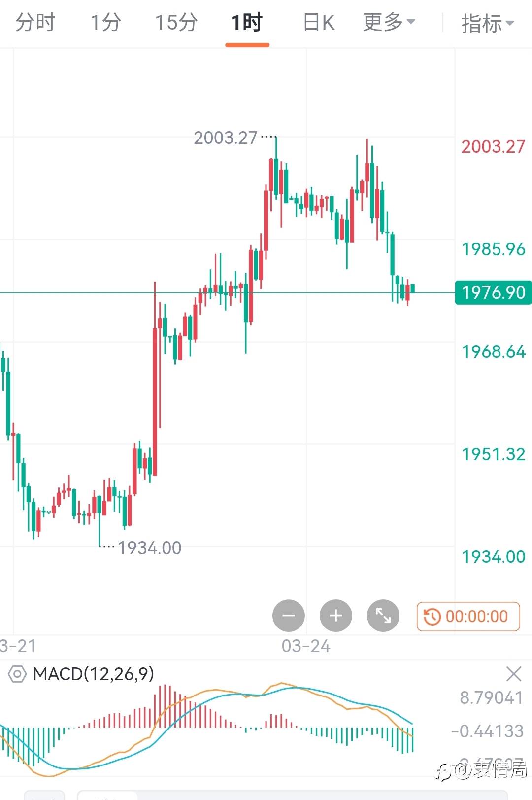Tap the 1934.00 low annotation on chart
Image resolution: width=532 pixels, height=800 pixels.
(149, 548)
